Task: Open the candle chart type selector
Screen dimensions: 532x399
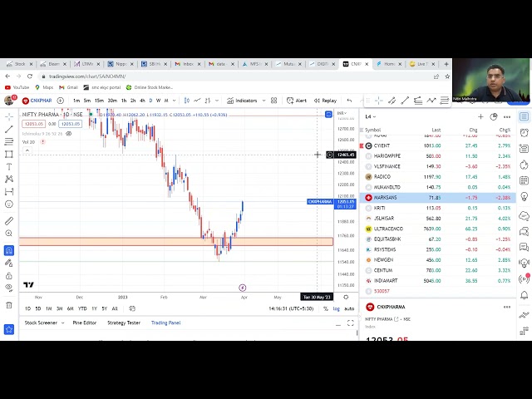Action: click(187, 101)
